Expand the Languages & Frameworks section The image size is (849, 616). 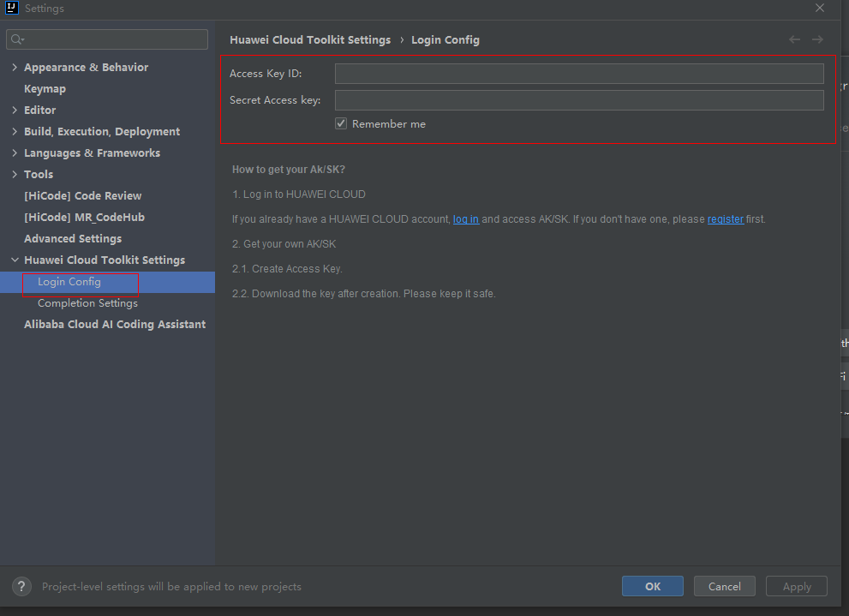[x=15, y=153]
